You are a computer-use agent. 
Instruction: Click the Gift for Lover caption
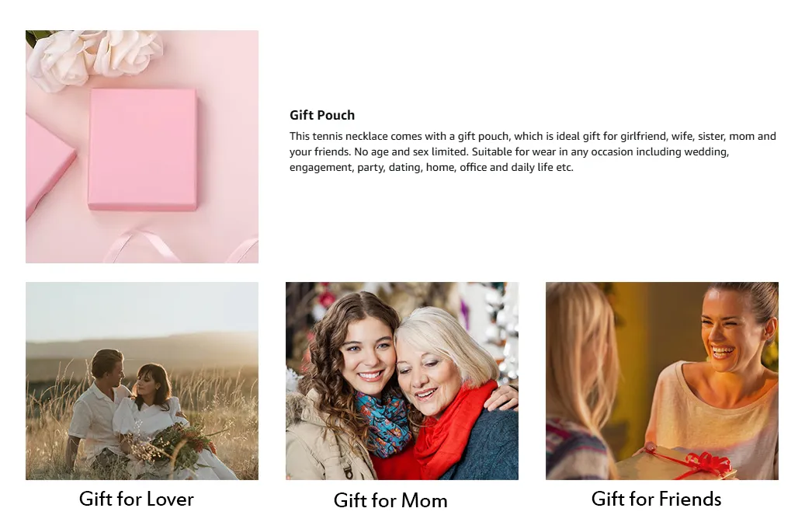[x=136, y=499]
